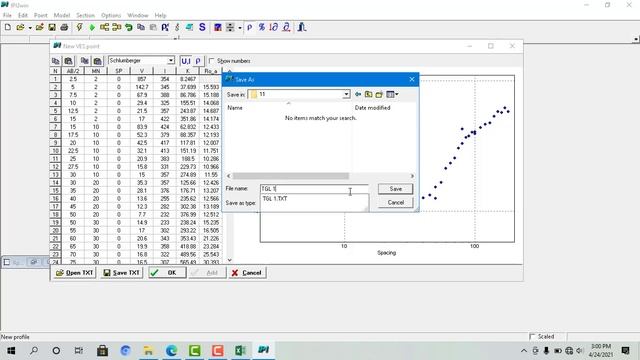Image resolution: width=640 pixels, height=360 pixels.
Task: Click the Open TXT button
Action: point(75,273)
